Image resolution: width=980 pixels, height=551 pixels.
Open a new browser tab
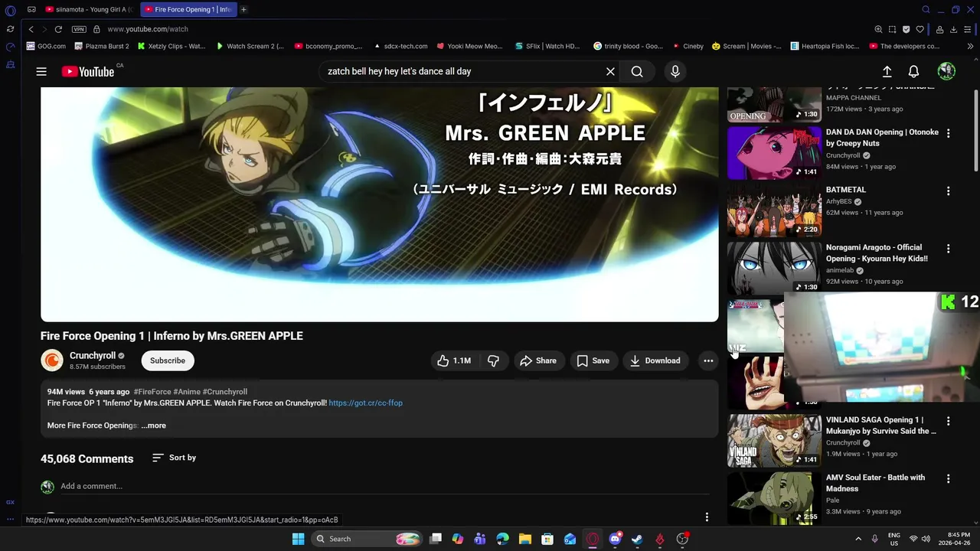pos(243,9)
